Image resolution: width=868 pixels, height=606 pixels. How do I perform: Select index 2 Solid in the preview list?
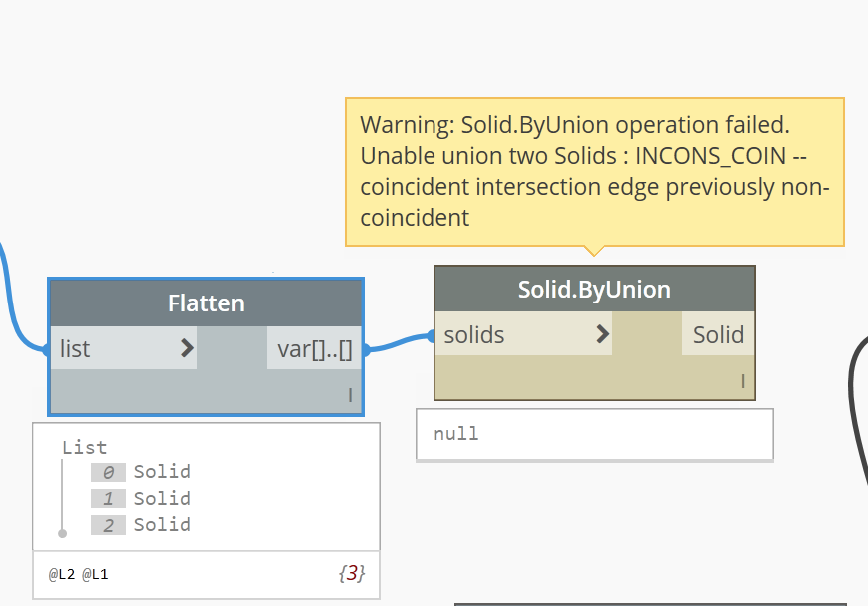(x=161, y=524)
